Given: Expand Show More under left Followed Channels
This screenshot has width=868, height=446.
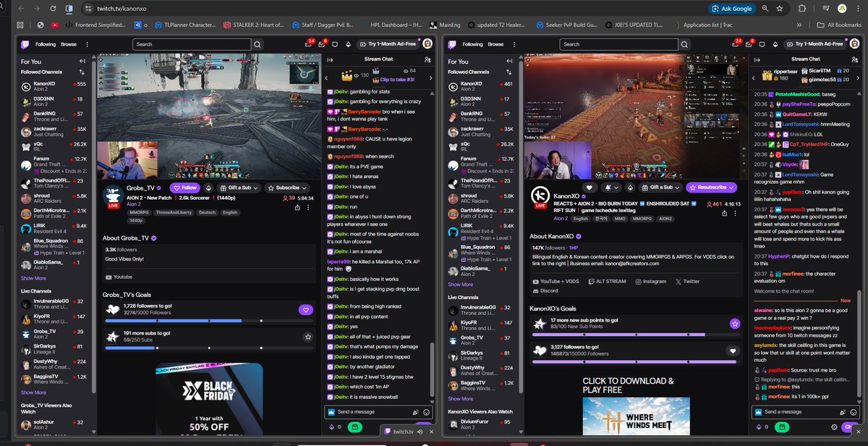Looking at the screenshot, I should (x=33, y=278).
